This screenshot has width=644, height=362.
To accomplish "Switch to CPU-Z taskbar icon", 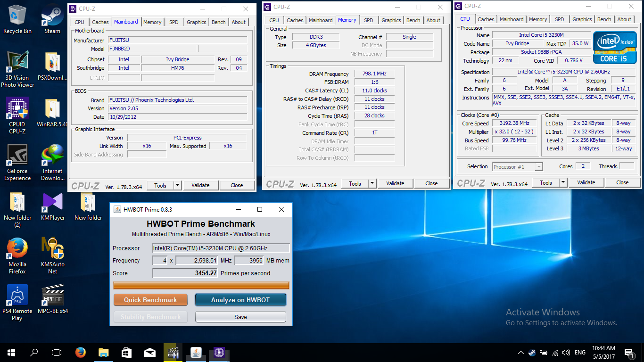I will tap(219, 353).
